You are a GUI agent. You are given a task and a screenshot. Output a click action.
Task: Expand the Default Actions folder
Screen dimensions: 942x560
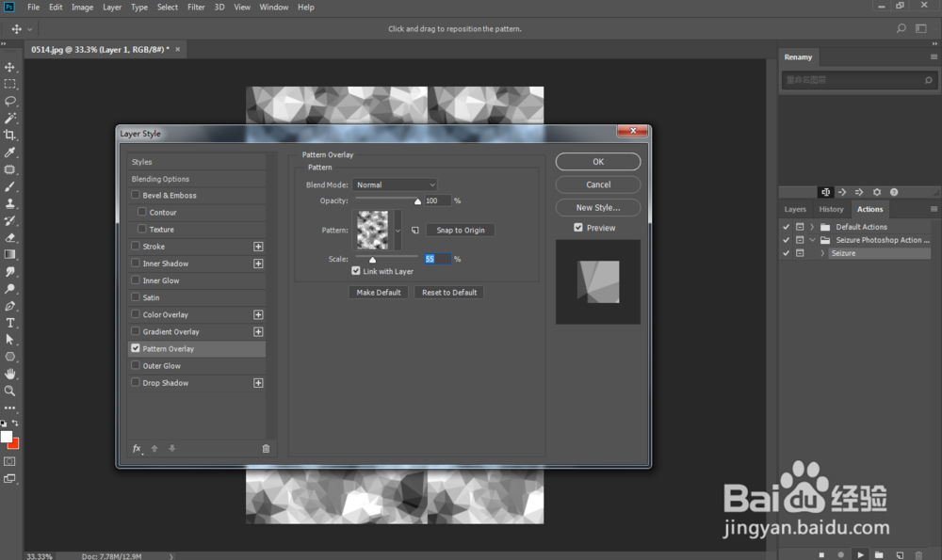pyautogui.click(x=812, y=227)
